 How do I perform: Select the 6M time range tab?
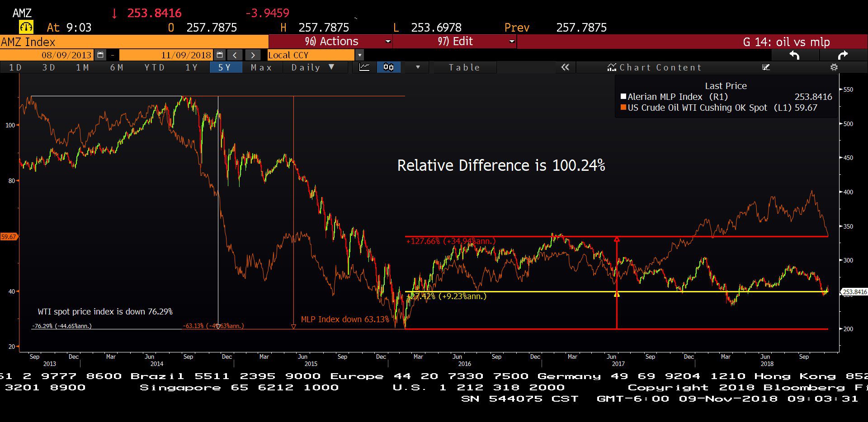click(x=117, y=67)
